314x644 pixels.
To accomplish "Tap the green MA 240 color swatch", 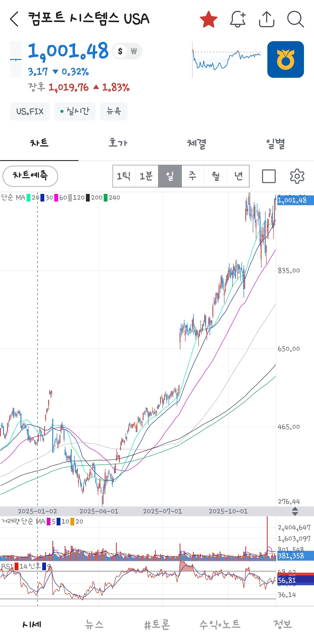I will [106, 198].
